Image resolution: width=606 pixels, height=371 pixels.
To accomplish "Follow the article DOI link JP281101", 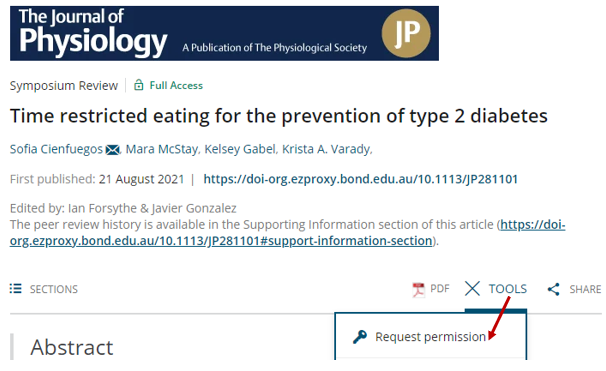I will click(x=360, y=179).
